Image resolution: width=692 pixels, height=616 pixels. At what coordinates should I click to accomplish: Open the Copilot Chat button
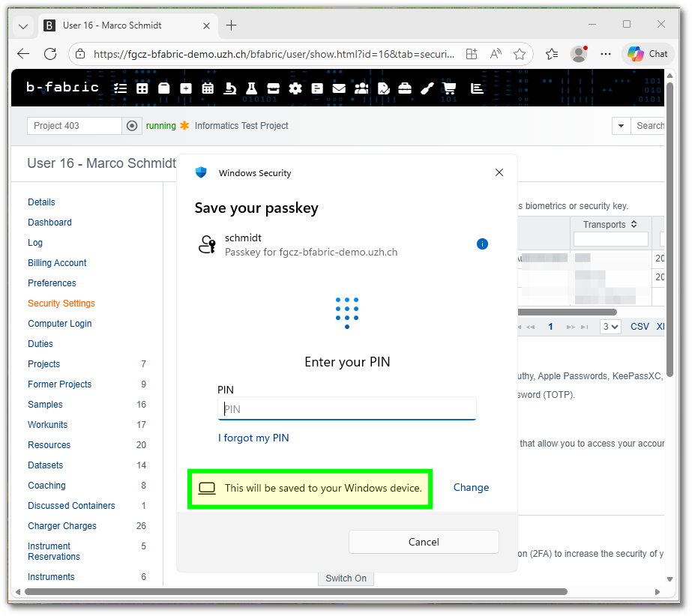point(648,54)
